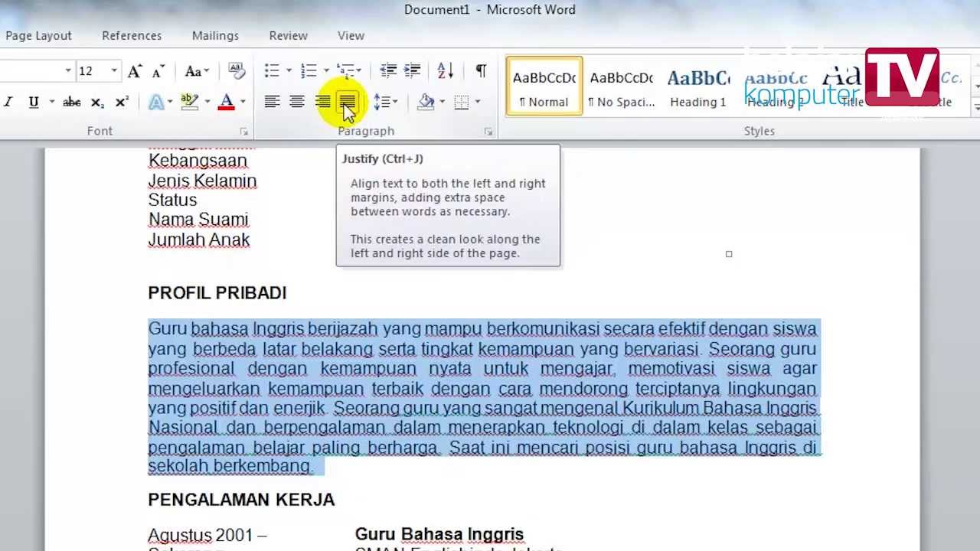The width and height of the screenshot is (980, 551).
Task: Apply the Normal style
Action: (x=544, y=86)
